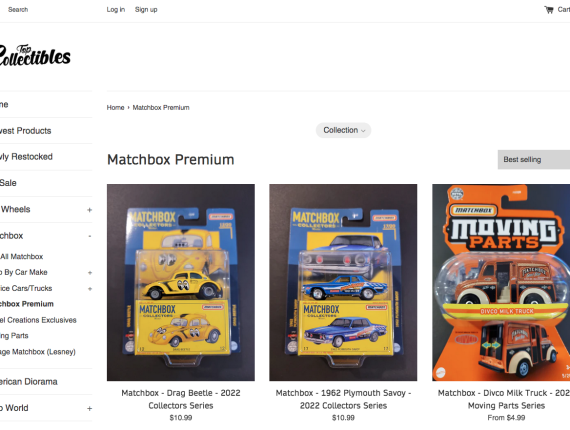Viewport: 570px width, 430px height.
Task: Open the Drag Beetle product image
Action: pos(181,282)
